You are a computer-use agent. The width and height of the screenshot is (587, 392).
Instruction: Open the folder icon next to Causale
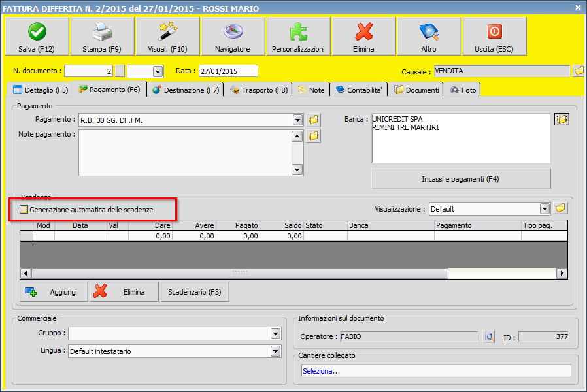pos(579,71)
